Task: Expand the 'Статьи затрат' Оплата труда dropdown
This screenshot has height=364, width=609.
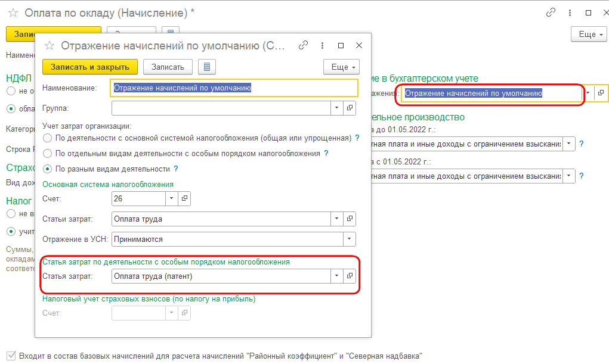Action: point(337,219)
